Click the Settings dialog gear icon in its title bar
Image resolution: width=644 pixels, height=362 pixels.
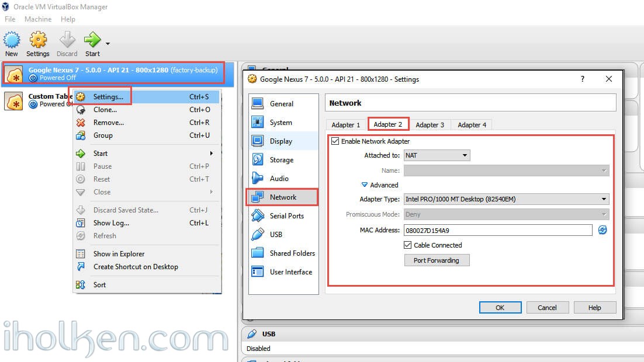click(252, 79)
